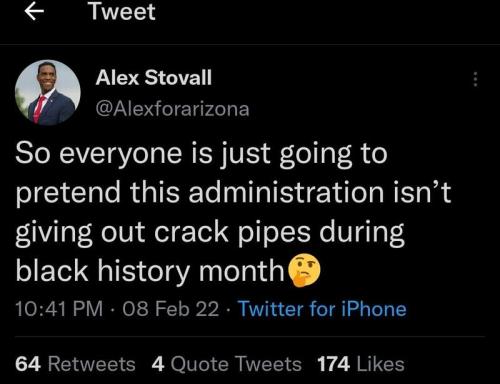Click the 08 Feb 22 date

point(171,309)
